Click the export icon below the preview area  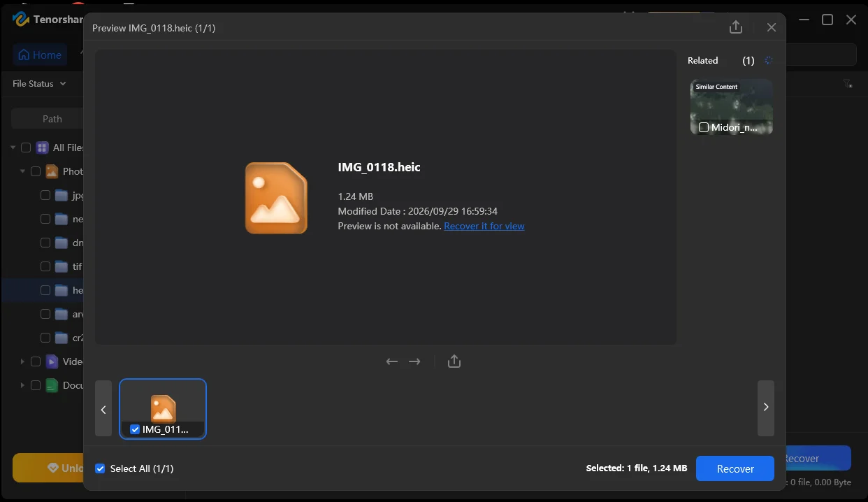coord(454,361)
